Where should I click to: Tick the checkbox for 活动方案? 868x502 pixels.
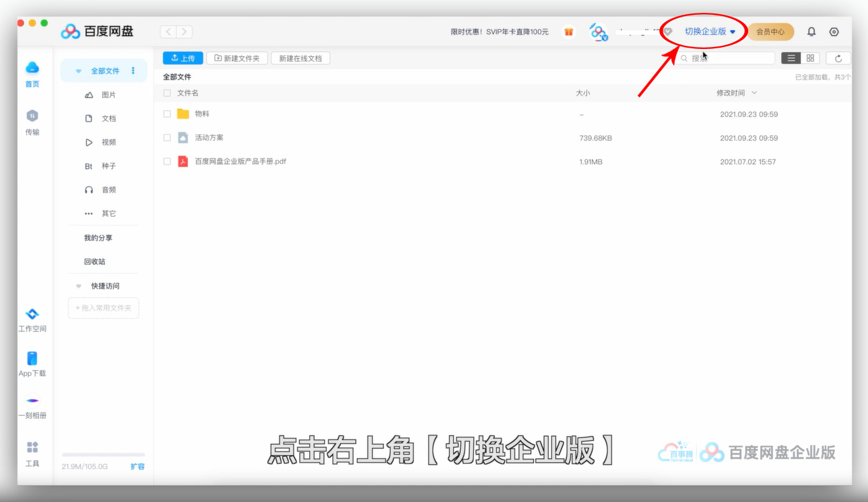coord(167,138)
